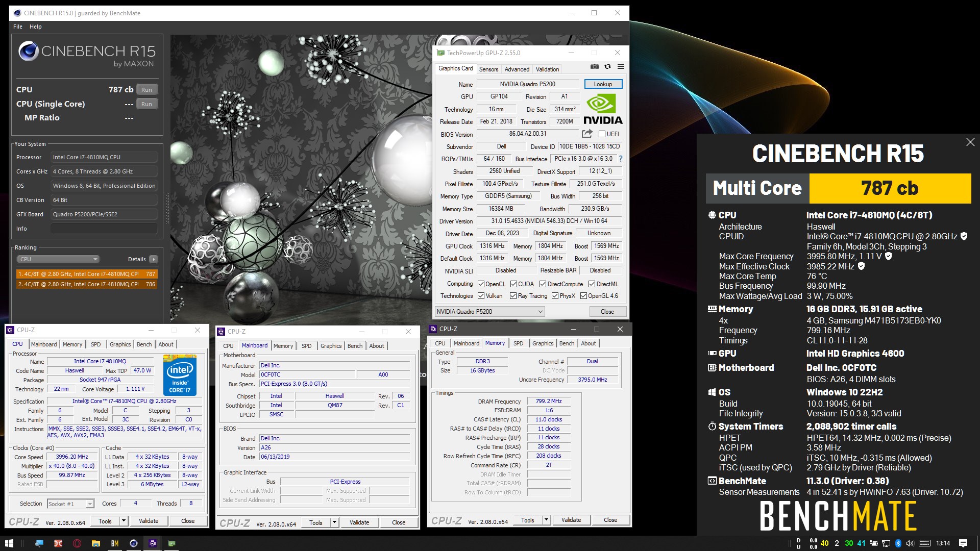Click the Ranking Details arrow button in Cinebench
This screenshot has width=980, height=551.
(153, 259)
